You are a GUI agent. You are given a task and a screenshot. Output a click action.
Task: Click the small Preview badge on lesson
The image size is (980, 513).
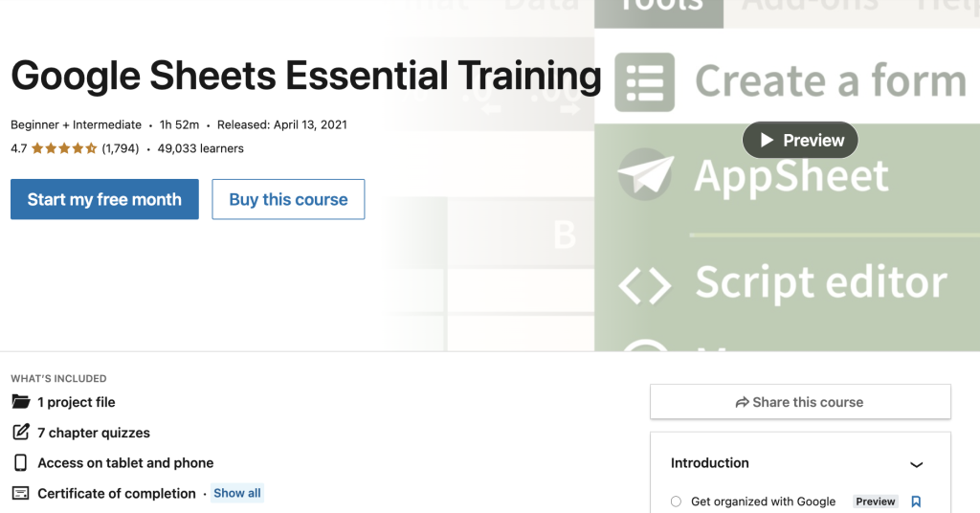[x=875, y=502]
